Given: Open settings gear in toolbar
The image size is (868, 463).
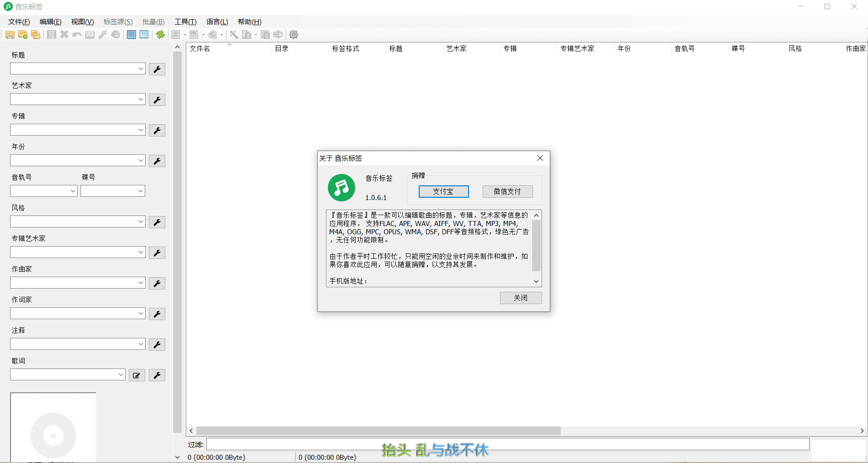Looking at the screenshot, I should click(294, 35).
